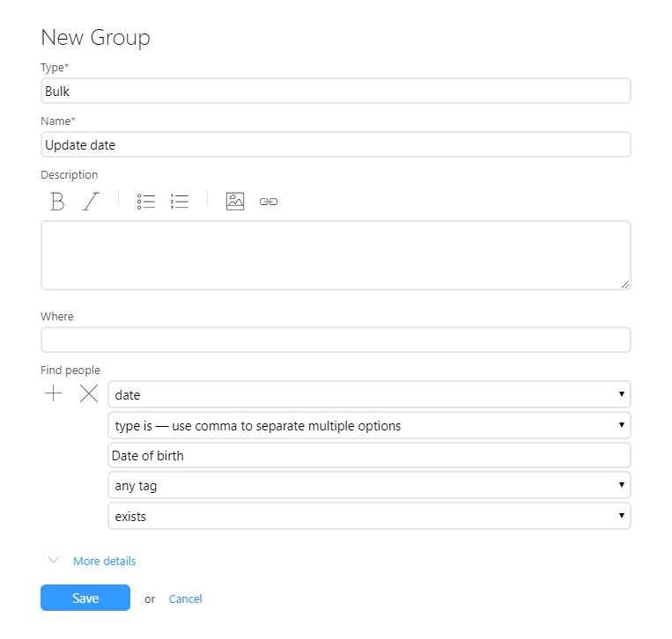Remove the Find people condition with X

coord(89,393)
